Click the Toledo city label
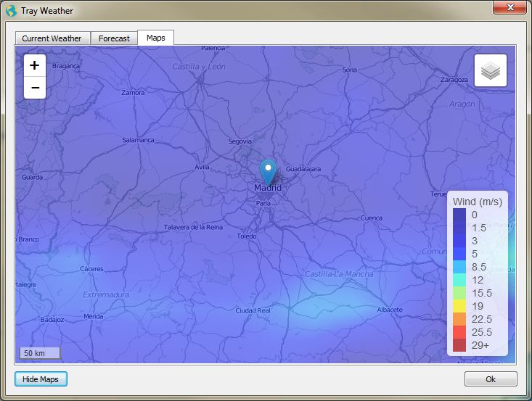 click(x=247, y=236)
